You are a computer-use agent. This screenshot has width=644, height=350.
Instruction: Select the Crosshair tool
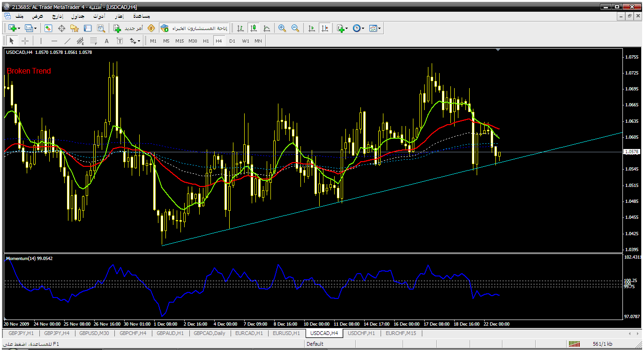[25, 41]
